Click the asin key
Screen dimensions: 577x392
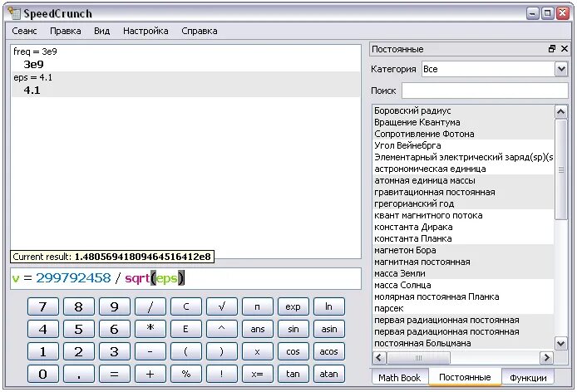tap(328, 329)
